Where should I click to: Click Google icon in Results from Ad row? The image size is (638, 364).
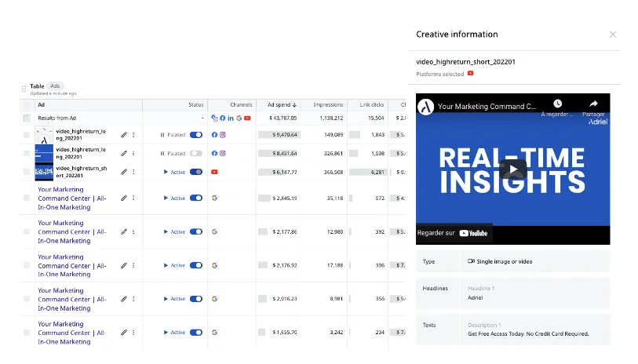coord(239,118)
